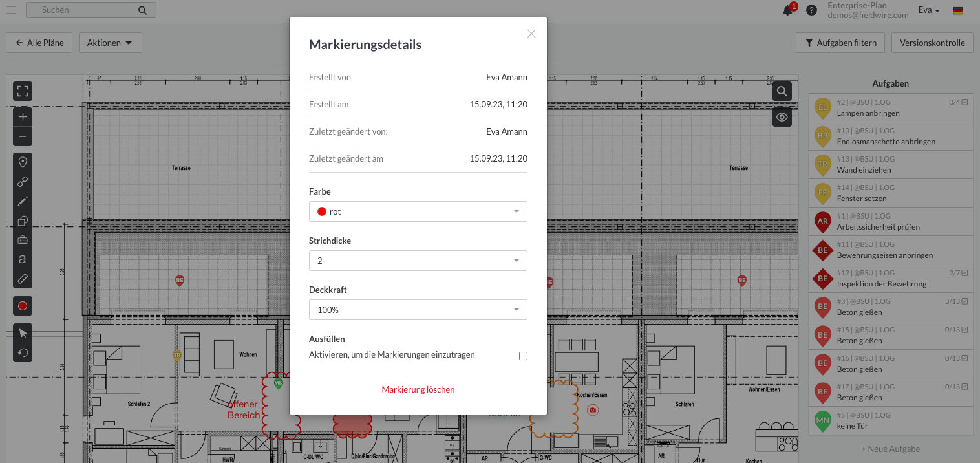Click the green MN pin on plan

279,383
